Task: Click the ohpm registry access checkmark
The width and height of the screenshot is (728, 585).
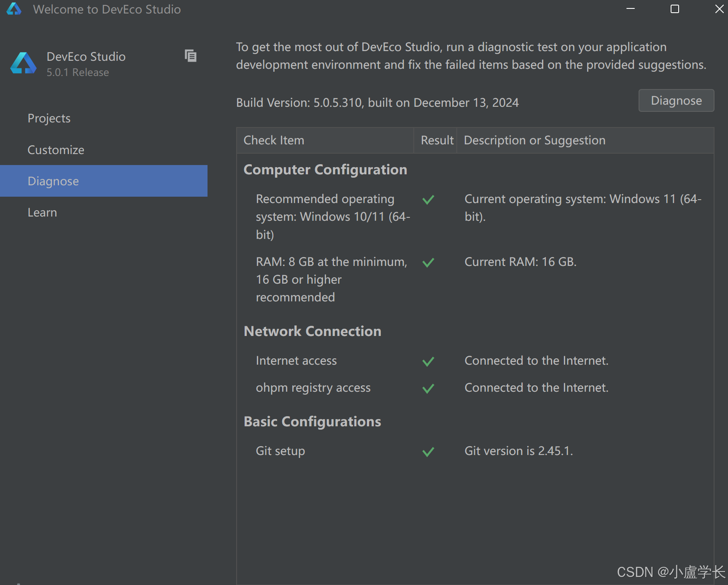Action: coord(428,388)
